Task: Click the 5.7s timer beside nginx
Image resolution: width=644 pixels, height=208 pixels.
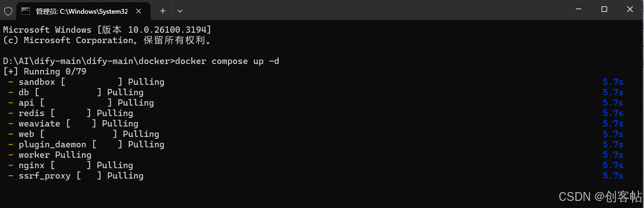Action: point(613,165)
